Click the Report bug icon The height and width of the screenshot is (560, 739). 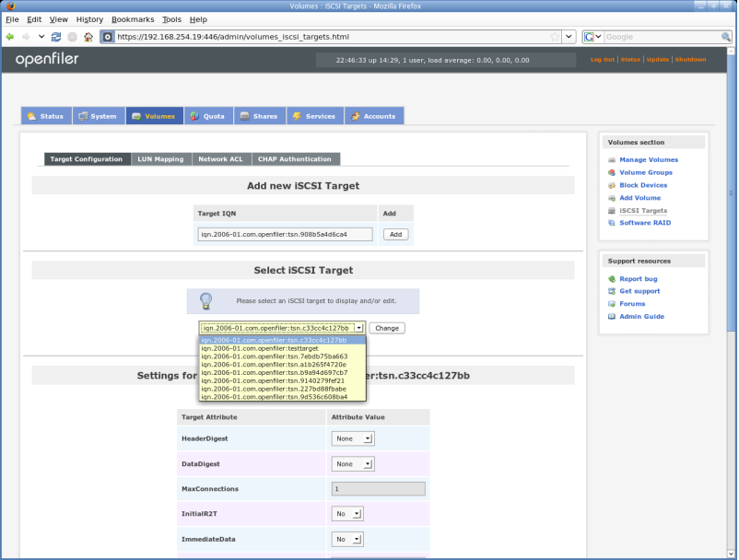coord(612,279)
